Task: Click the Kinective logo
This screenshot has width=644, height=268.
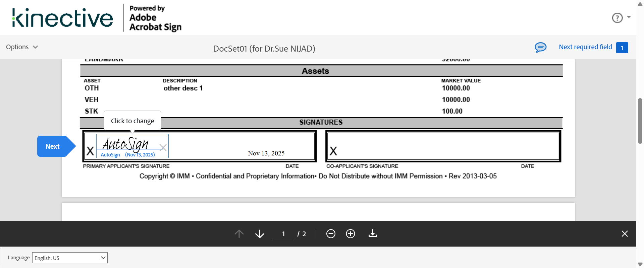Action: point(63,18)
